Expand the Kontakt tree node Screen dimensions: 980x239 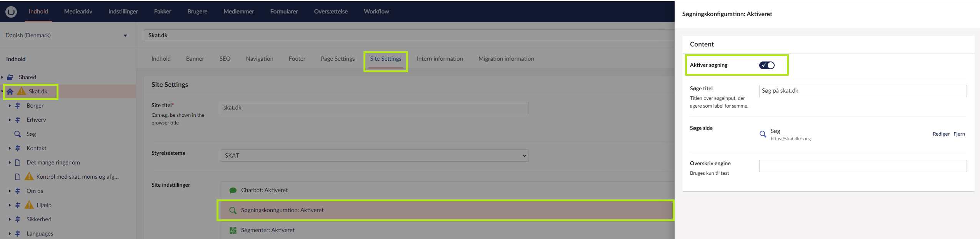tap(10, 148)
